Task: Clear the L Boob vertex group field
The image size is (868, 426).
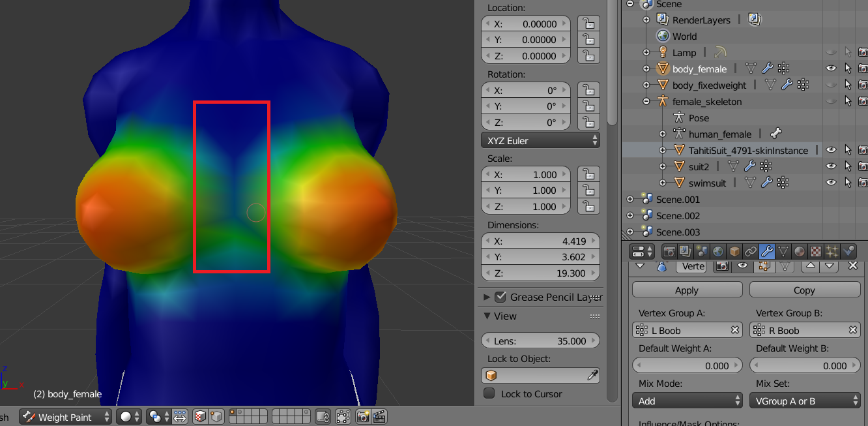Action: click(x=735, y=330)
